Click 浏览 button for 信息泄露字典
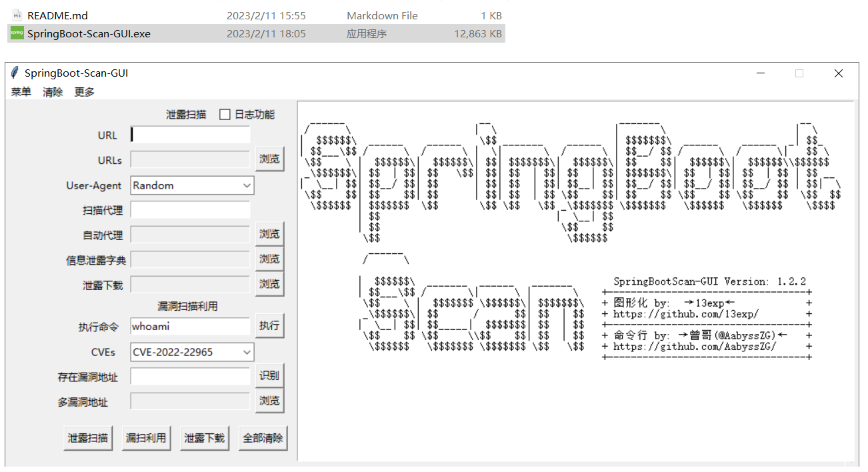The width and height of the screenshot is (868, 472). pos(269,259)
